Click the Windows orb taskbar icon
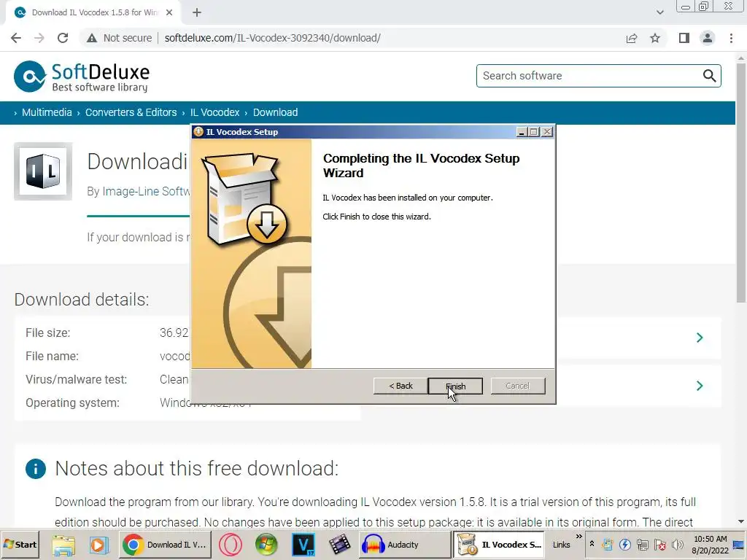The image size is (747, 560). coord(266,545)
